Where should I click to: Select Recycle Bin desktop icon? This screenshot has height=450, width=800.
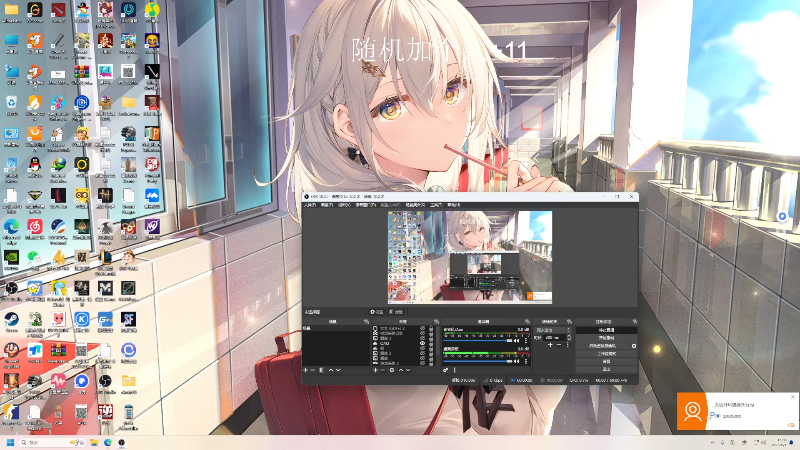(11, 105)
